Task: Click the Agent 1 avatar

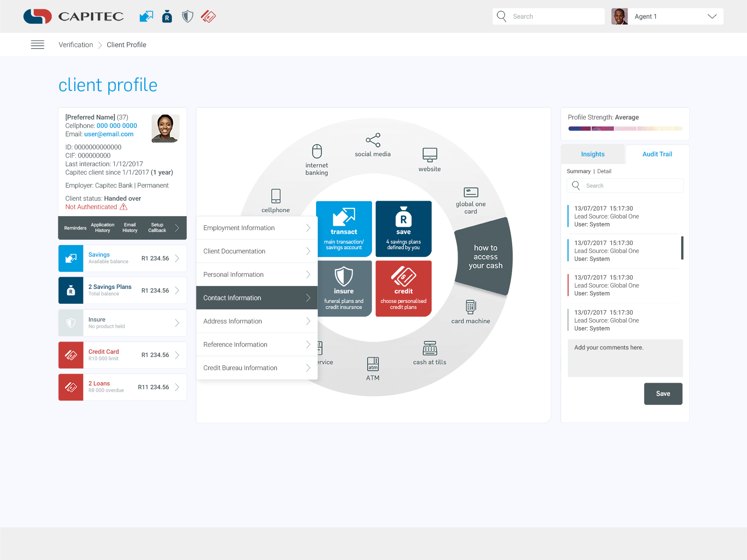Action: (620, 16)
